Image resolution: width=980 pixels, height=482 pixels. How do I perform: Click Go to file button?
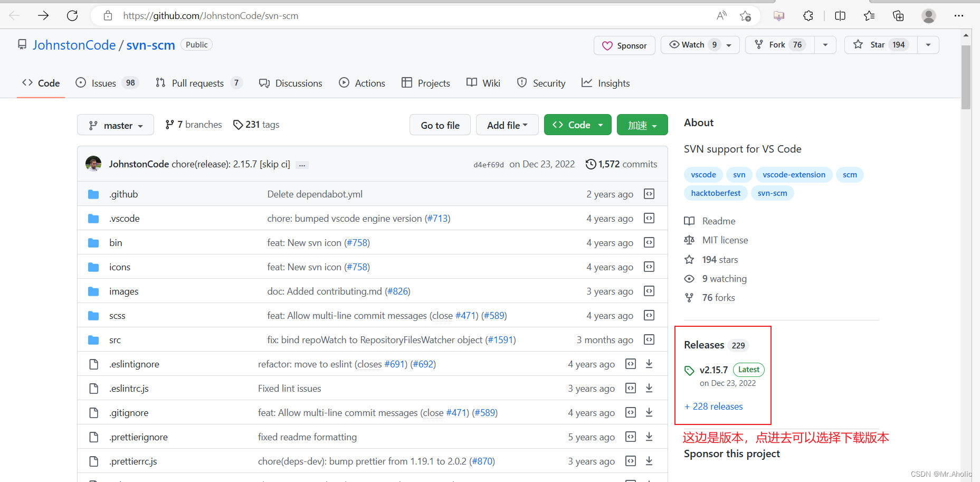[440, 125]
